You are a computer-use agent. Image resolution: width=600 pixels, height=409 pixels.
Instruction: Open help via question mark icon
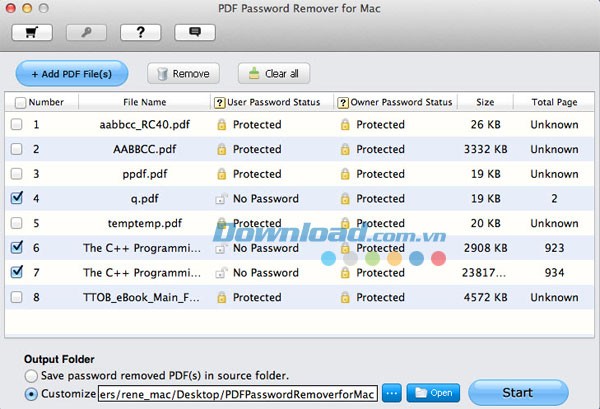pos(140,33)
